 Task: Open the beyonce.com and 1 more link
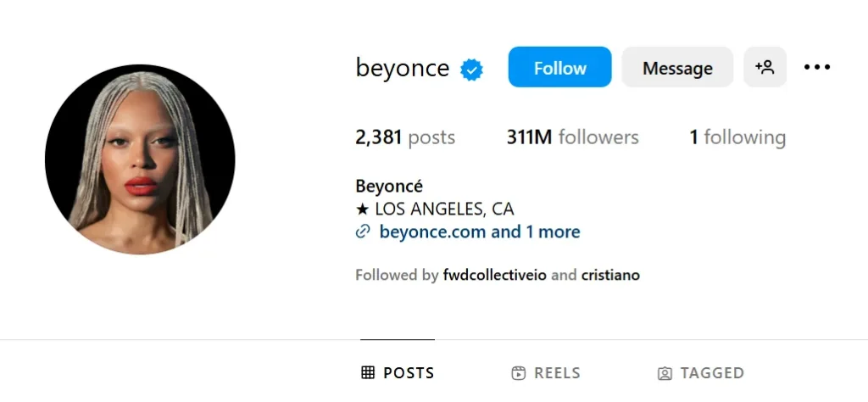[480, 232]
